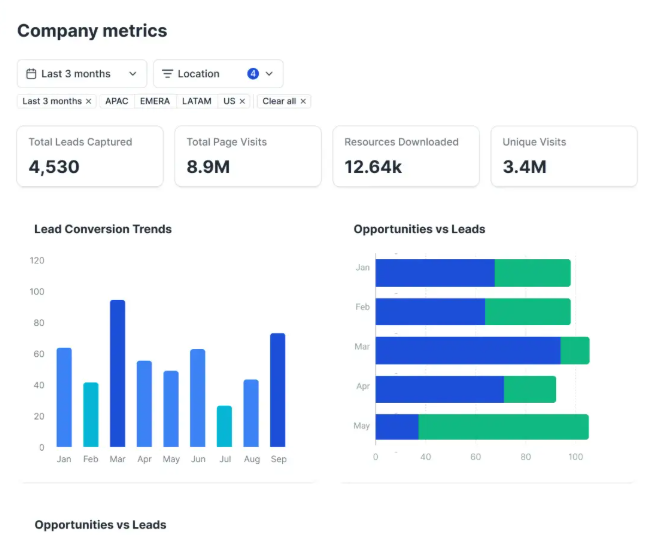This screenshot has width=645, height=535.
Task: Expand the chevron on Location filter
Action: point(269,74)
